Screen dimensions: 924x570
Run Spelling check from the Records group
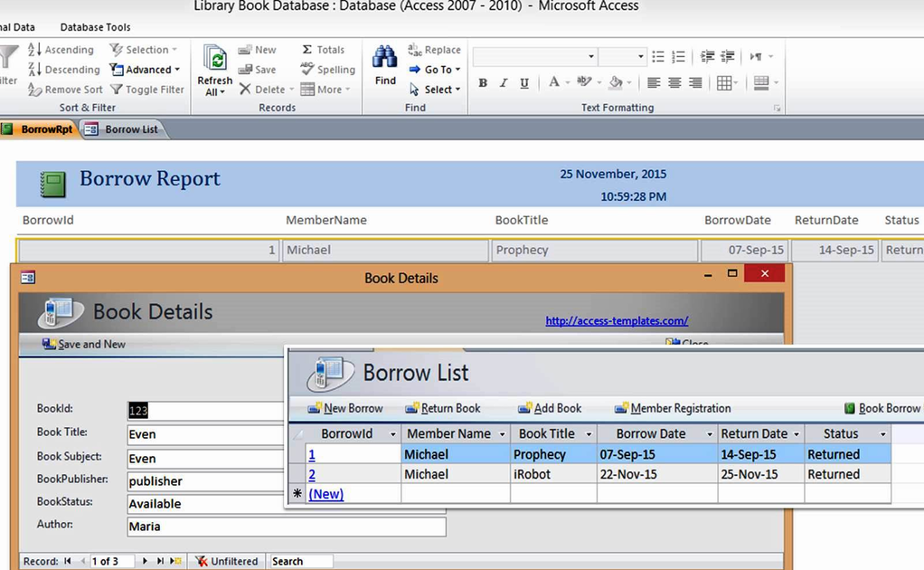coord(326,69)
